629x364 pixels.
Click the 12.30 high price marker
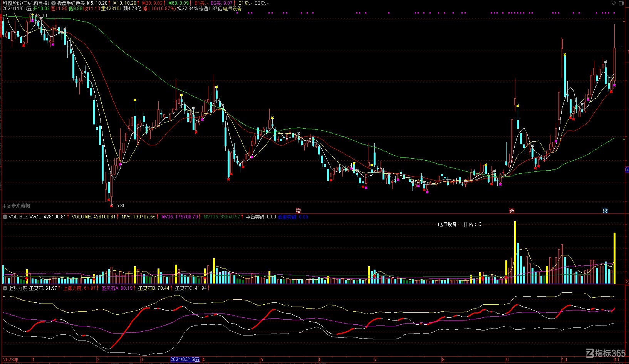(x=41, y=16)
